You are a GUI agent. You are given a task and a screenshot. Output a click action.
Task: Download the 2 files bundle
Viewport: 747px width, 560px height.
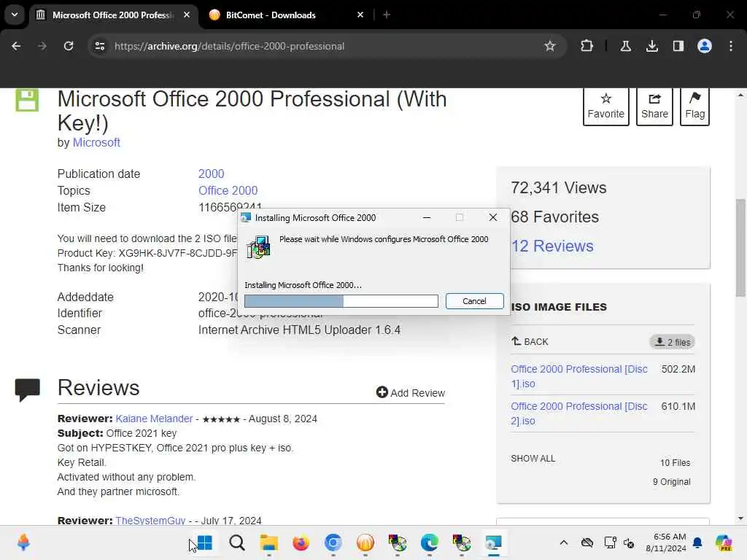[672, 342]
